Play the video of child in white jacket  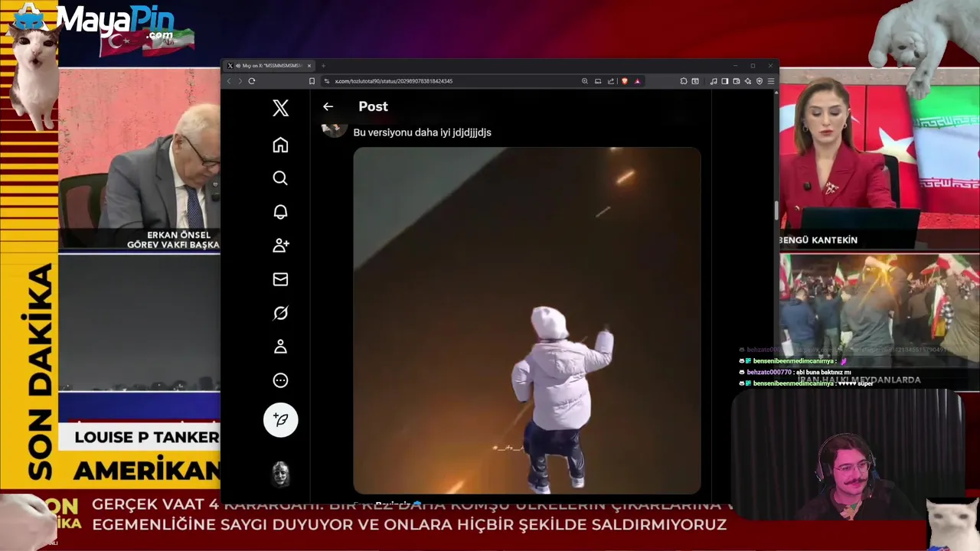click(527, 321)
